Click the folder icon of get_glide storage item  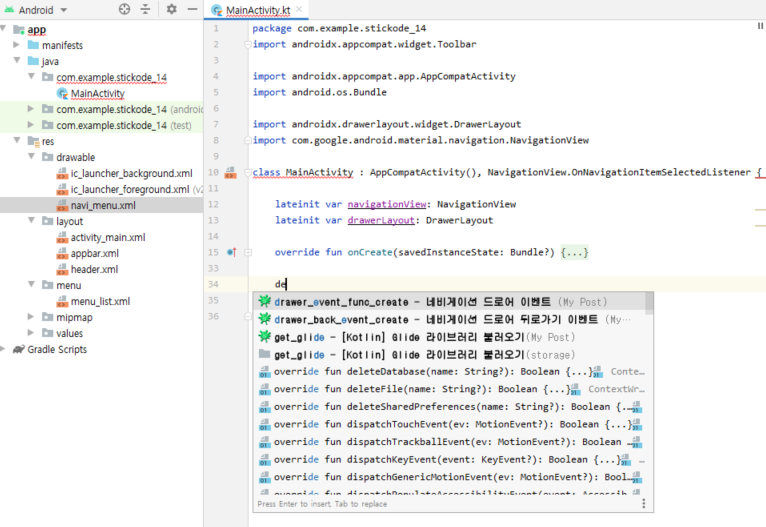tap(264, 354)
